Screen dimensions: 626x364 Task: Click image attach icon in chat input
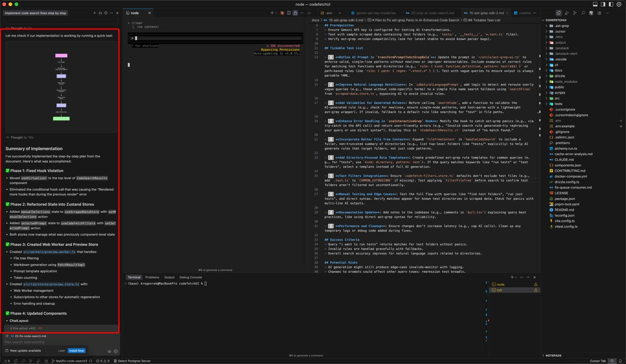tap(109, 351)
